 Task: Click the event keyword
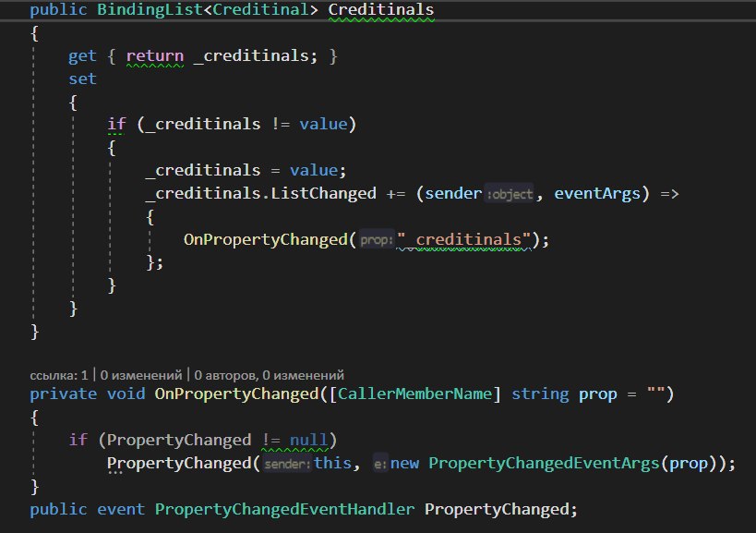pyautogui.click(x=121, y=509)
